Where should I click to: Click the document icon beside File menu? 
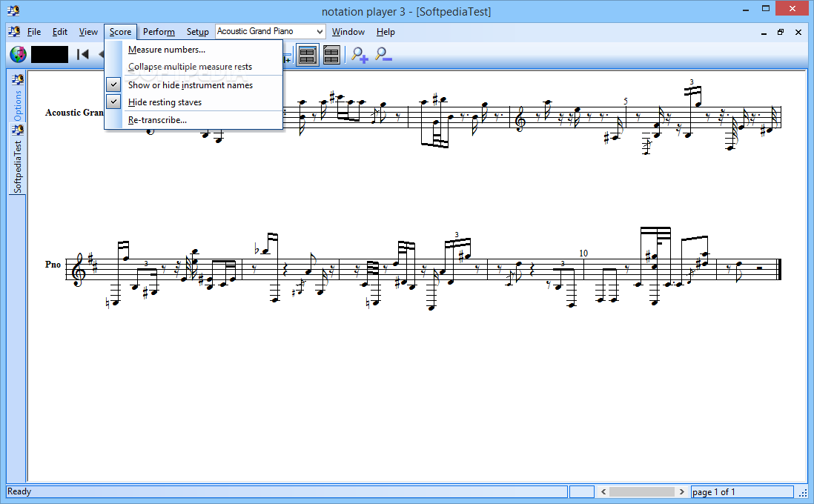[14, 32]
